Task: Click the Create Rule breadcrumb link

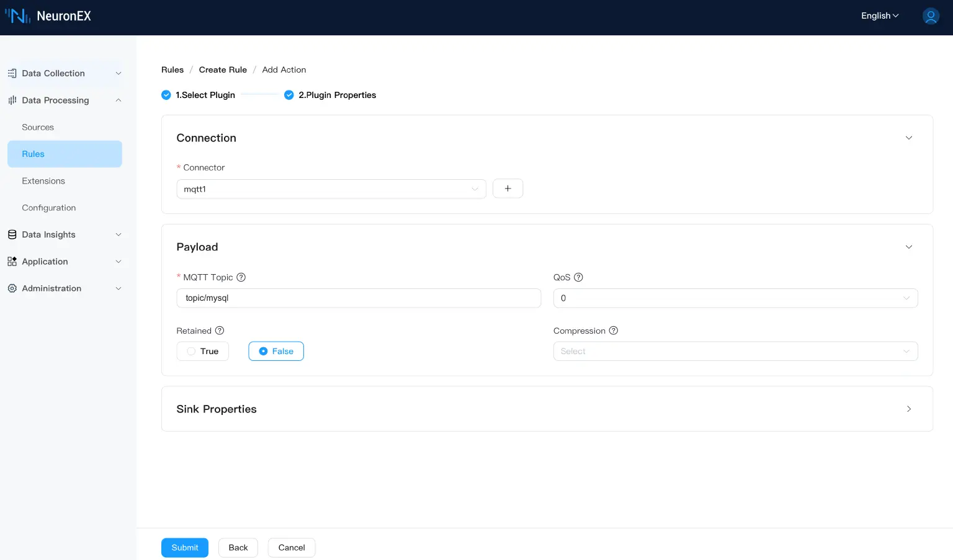Action: [x=223, y=69]
